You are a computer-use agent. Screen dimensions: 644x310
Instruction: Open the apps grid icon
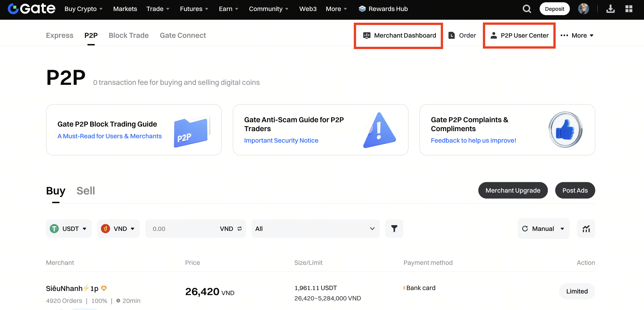pos(628,9)
